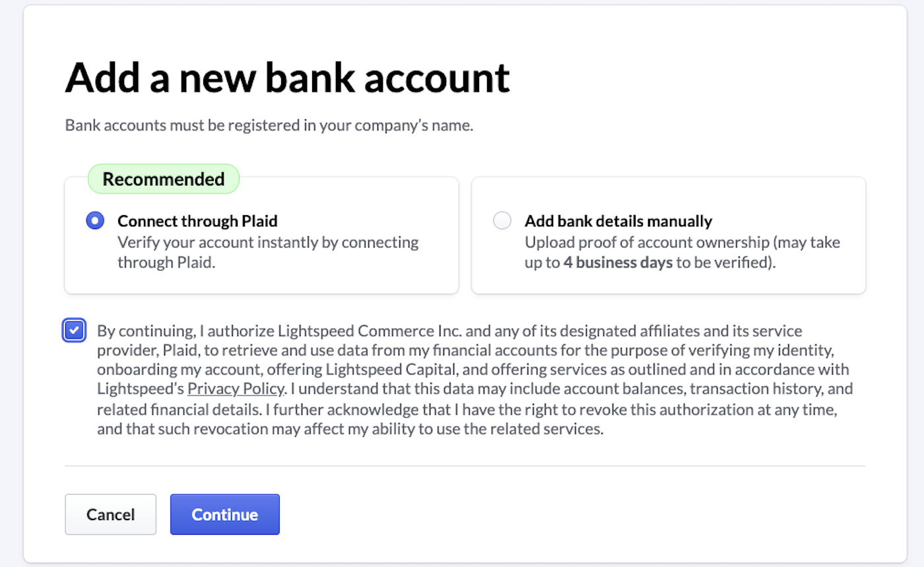Click the bold 4 business days text

[617, 262]
